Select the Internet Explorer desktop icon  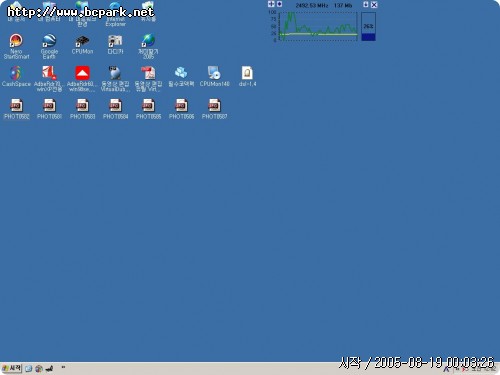pyautogui.click(x=115, y=13)
